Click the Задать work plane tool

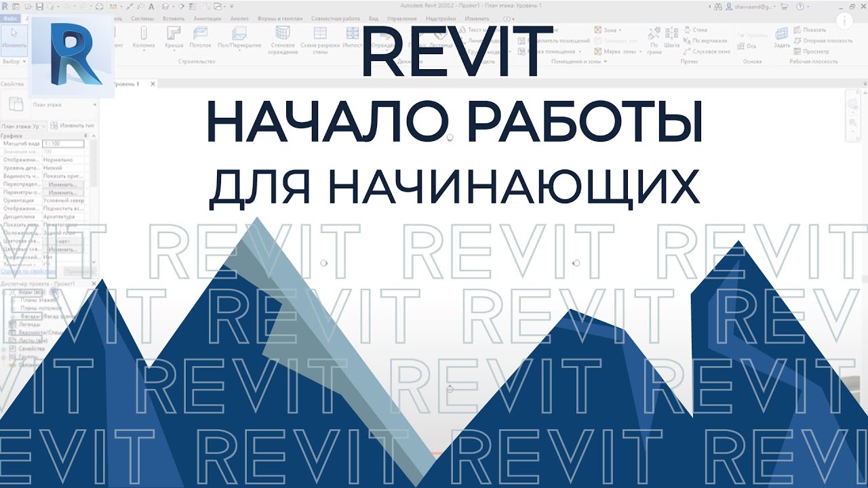pyautogui.click(x=782, y=38)
